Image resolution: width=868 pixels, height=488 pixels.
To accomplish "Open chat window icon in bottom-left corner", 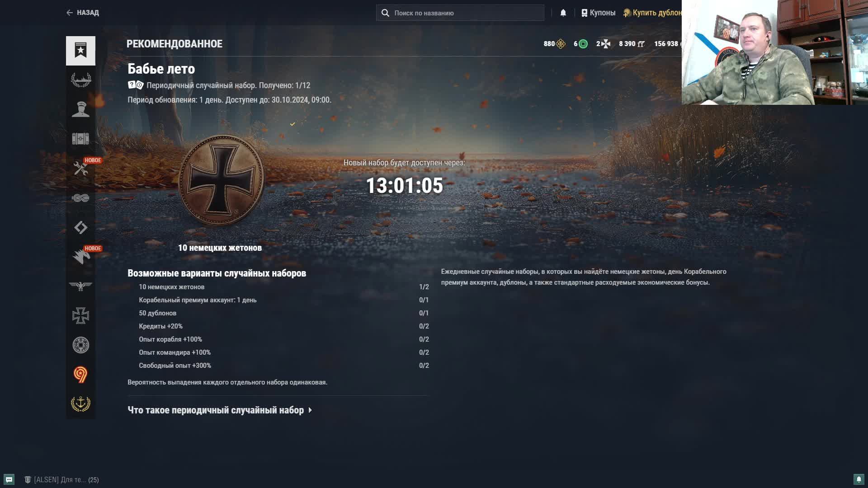I will point(9,479).
